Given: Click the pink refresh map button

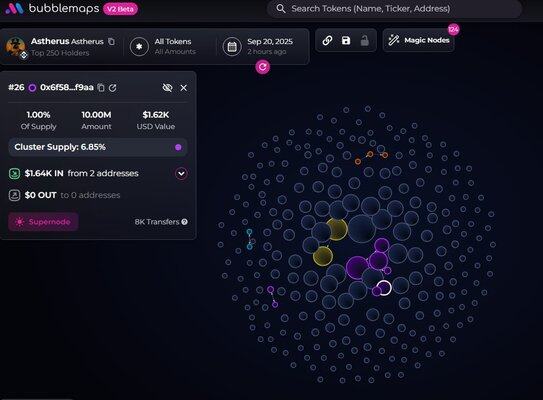Looking at the screenshot, I should pyautogui.click(x=263, y=66).
